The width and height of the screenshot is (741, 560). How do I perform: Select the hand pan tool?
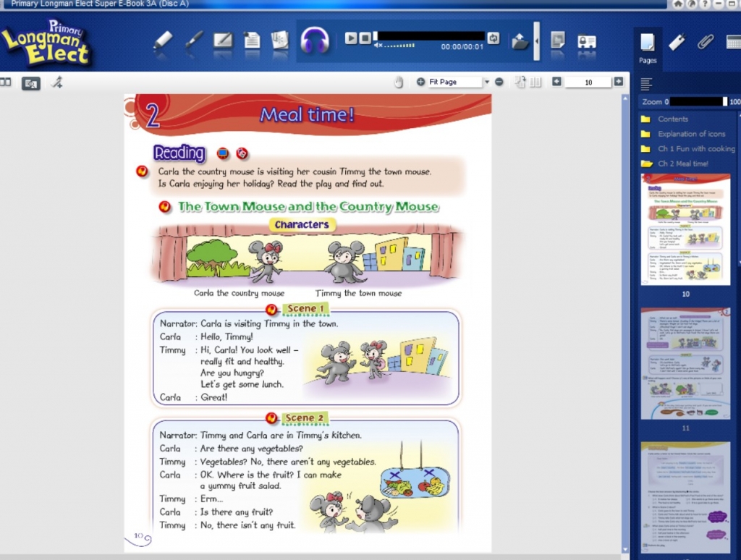398,82
